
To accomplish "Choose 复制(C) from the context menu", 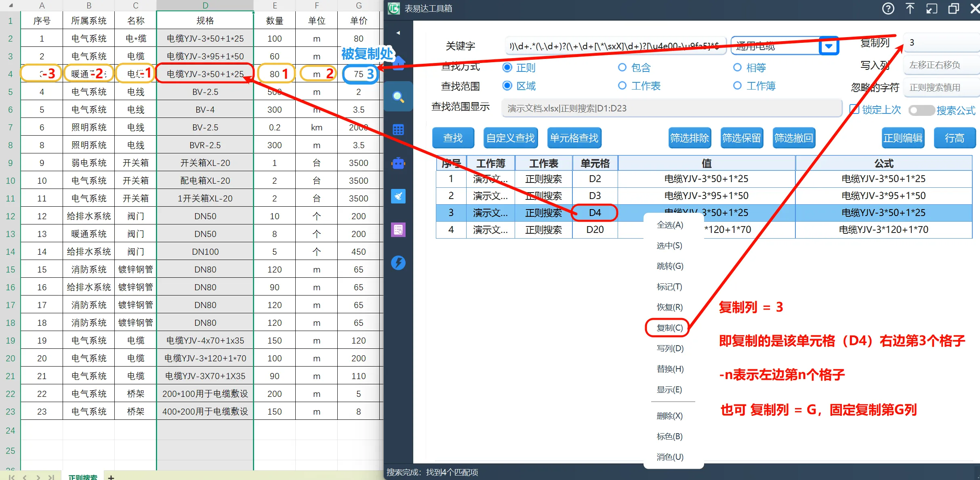I will 669,328.
